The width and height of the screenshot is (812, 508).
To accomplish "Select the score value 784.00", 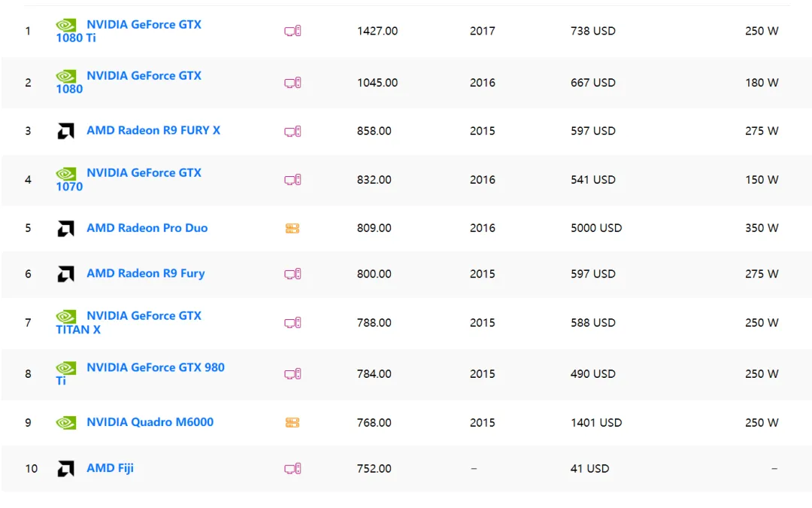I will click(x=374, y=374).
